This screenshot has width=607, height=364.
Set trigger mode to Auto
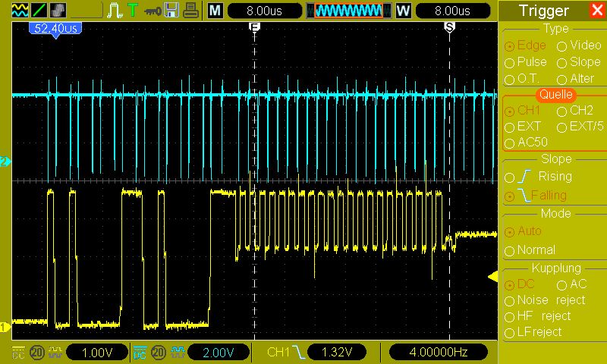[x=523, y=231]
